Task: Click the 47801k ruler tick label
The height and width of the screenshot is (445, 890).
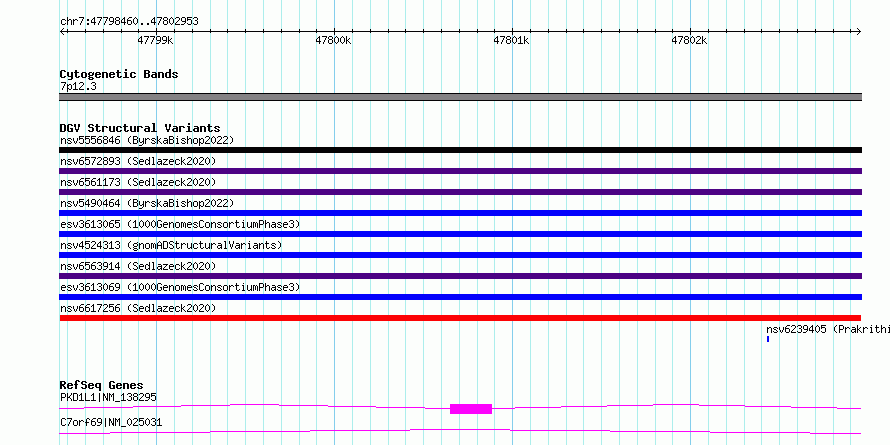Action: [511, 41]
